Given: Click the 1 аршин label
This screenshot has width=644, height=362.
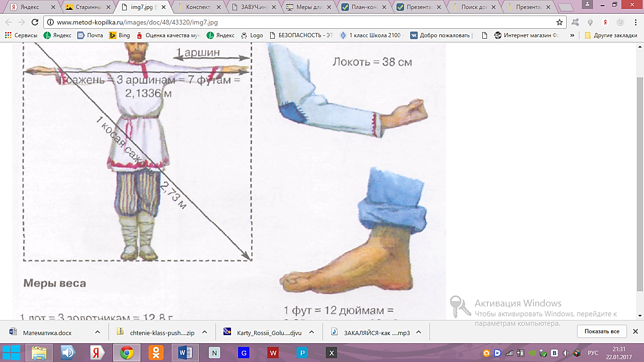Looking at the screenshot, I should [198, 52].
